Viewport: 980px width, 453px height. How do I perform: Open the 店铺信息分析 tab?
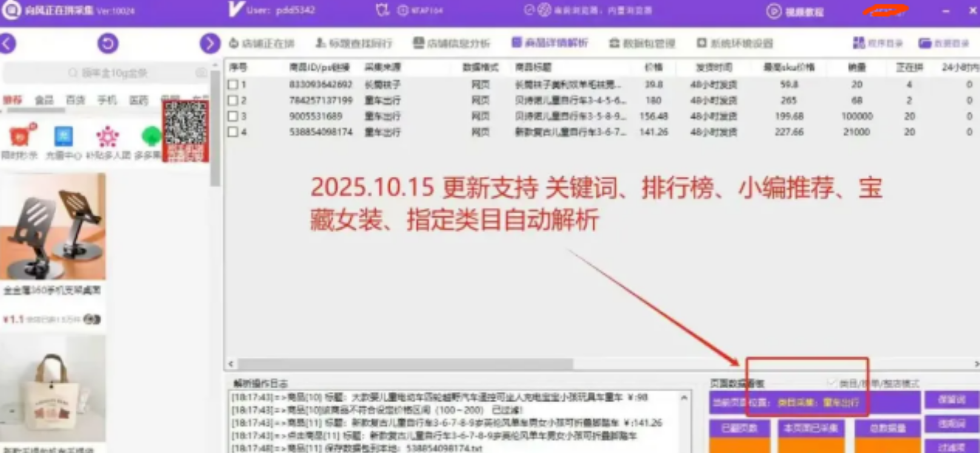pos(452,44)
